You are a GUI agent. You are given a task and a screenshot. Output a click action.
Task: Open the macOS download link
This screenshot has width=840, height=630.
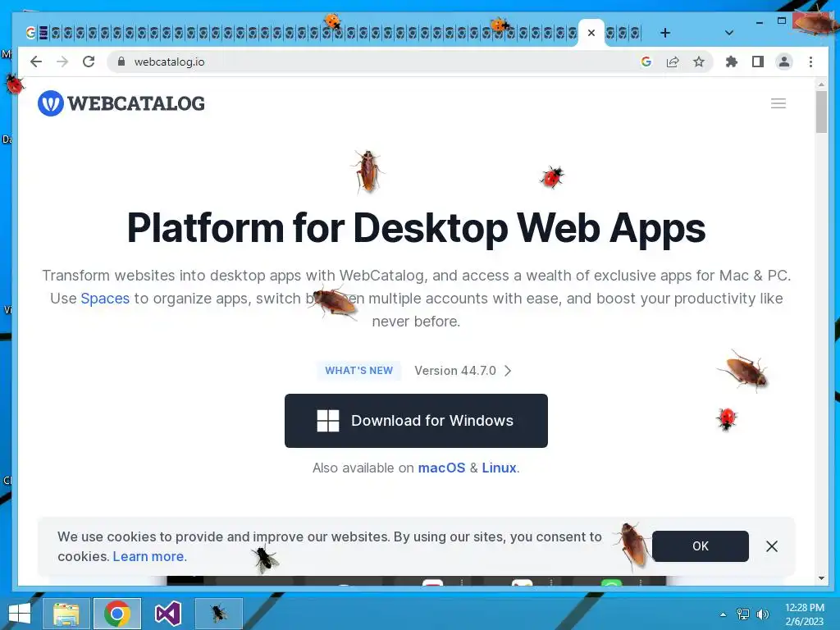pyautogui.click(x=441, y=468)
